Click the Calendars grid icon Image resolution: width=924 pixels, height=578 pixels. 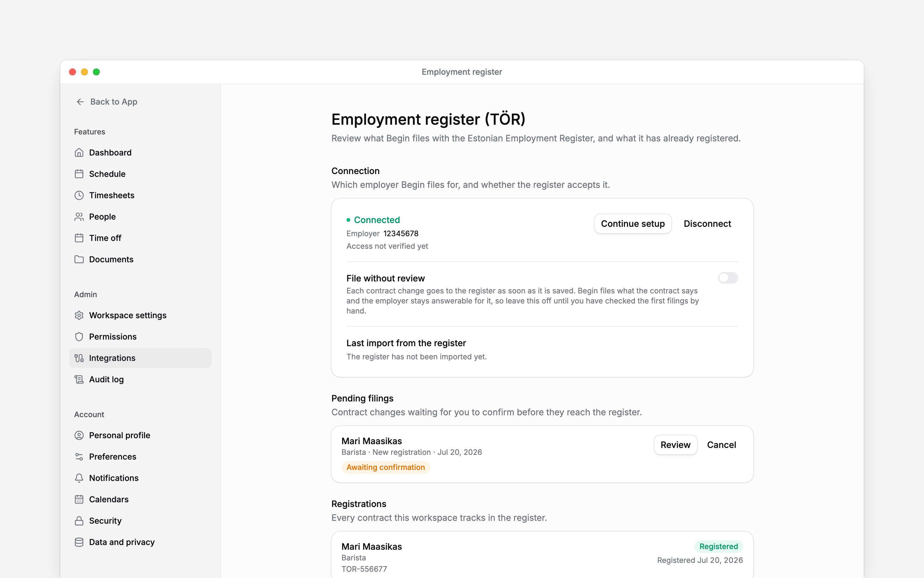click(x=79, y=500)
